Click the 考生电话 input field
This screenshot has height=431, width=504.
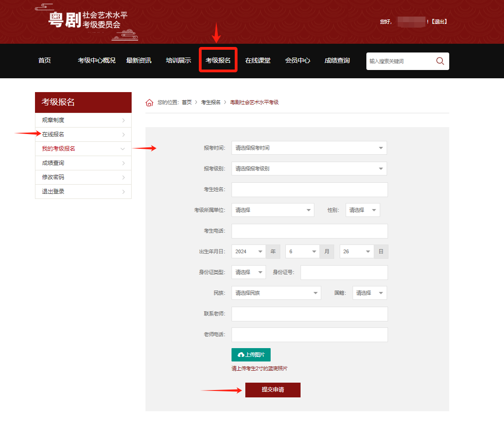310,231
